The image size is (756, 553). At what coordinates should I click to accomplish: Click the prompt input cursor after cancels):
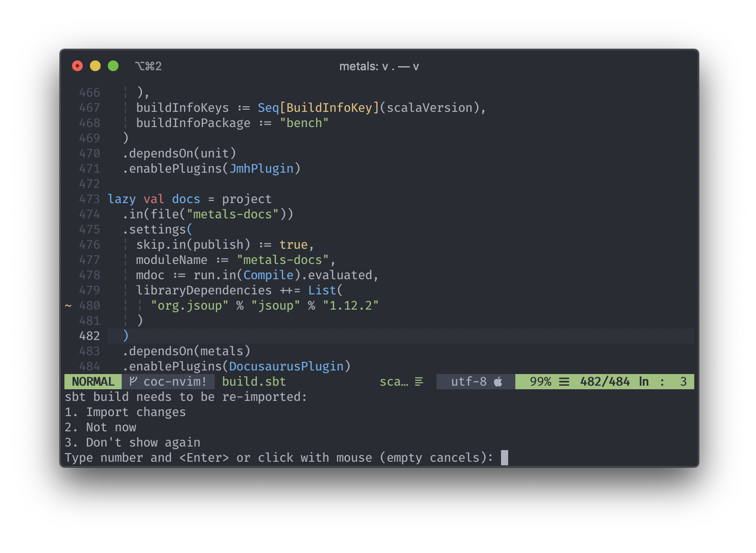(x=505, y=458)
